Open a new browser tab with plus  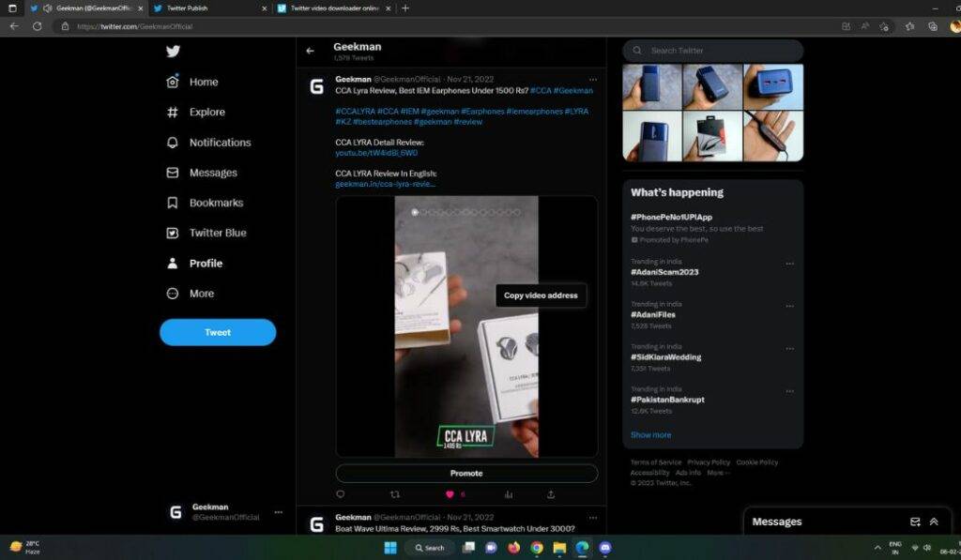click(x=405, y=8)
